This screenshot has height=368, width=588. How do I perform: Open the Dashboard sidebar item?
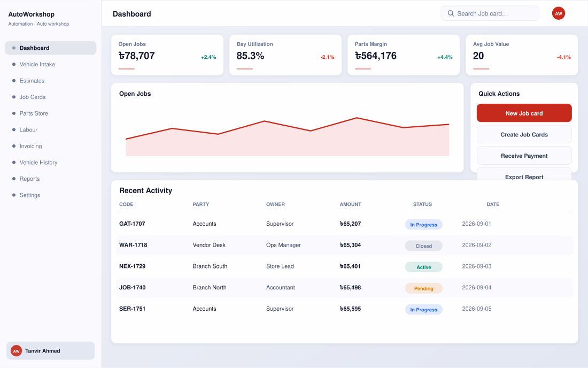(x=51, y=48)
